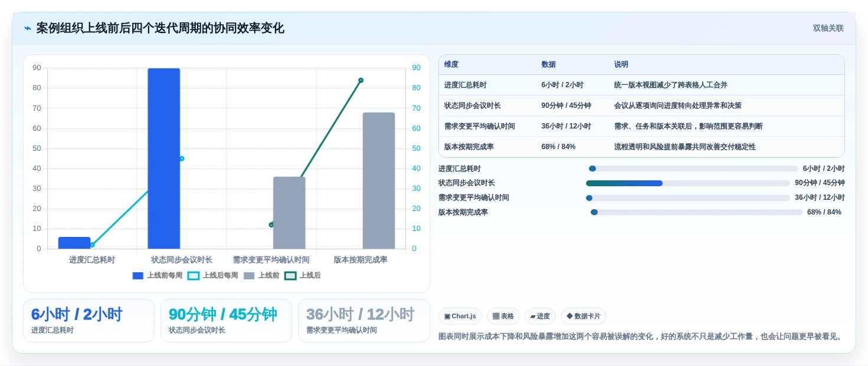Click the dark green line point at 84
This screenshot has width=868, height=366.
361,80
